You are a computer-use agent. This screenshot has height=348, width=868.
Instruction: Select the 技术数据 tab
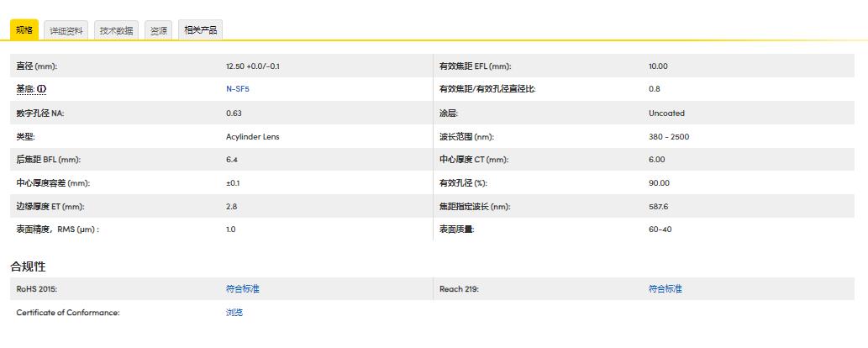point(116,31)
